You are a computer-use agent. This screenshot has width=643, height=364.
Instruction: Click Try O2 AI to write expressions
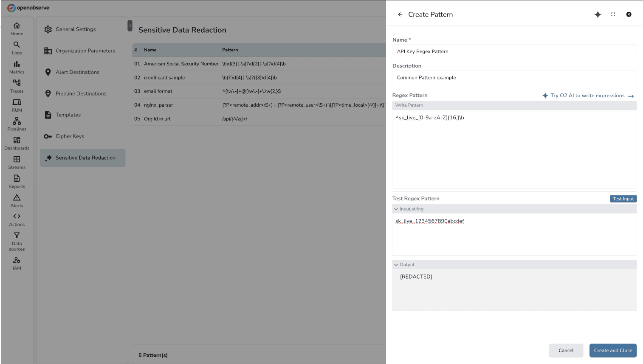588,96
